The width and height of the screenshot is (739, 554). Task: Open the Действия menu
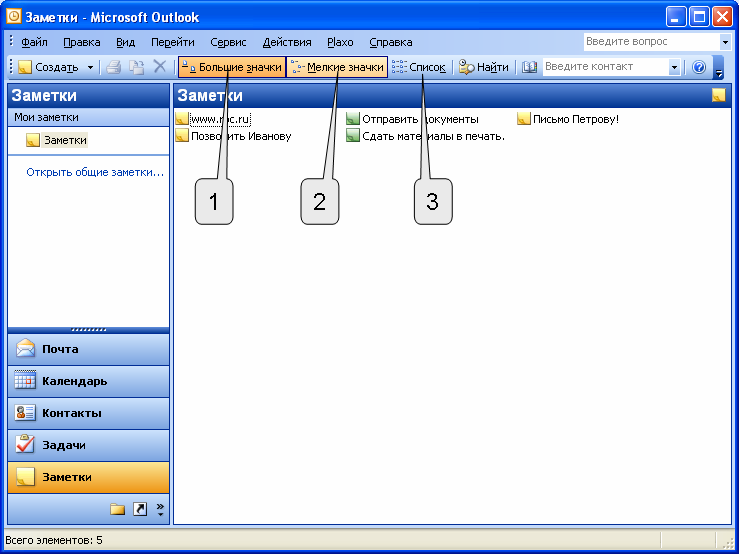287,42
